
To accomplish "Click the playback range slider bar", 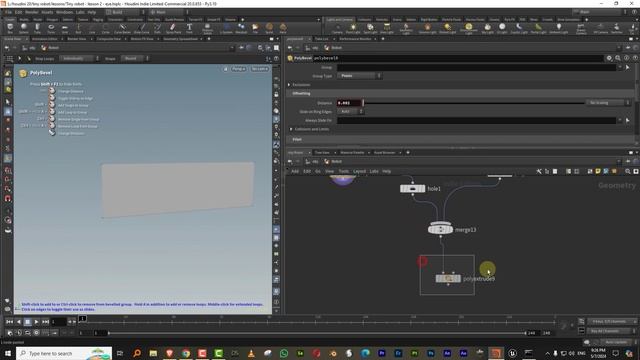I will point(317,333).
